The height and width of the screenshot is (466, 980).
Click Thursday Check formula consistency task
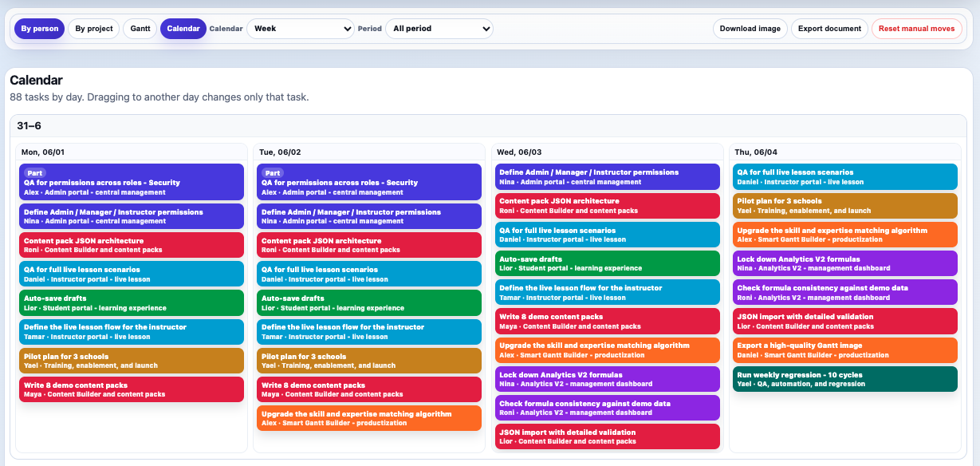point(844,292)
